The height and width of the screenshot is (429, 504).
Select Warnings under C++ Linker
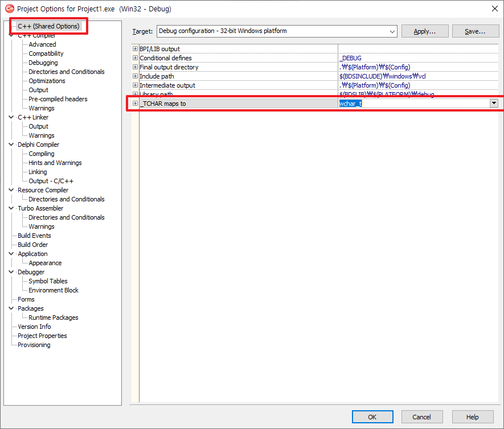[42, 135]
